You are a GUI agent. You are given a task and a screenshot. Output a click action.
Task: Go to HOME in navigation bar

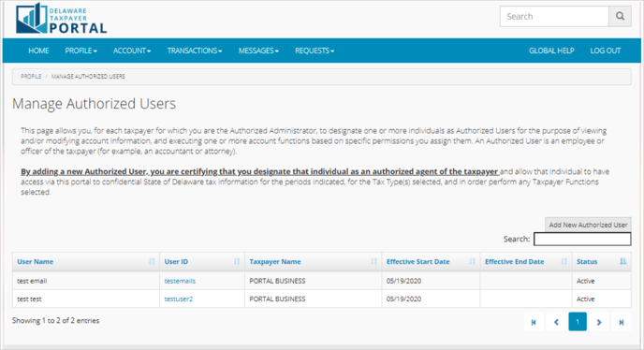click(38, 51)
